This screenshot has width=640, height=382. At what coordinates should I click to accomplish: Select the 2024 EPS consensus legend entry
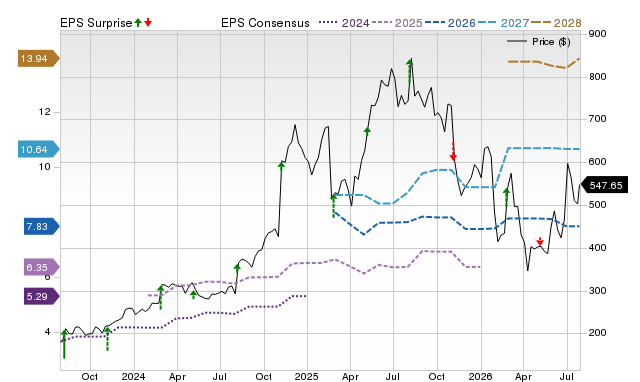344,23
